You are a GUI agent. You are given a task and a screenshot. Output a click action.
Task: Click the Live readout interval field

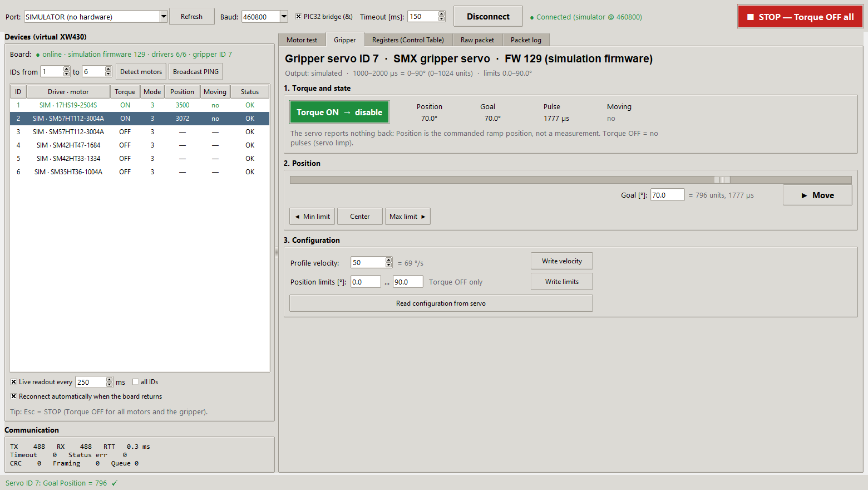click(x=91, y=382)
